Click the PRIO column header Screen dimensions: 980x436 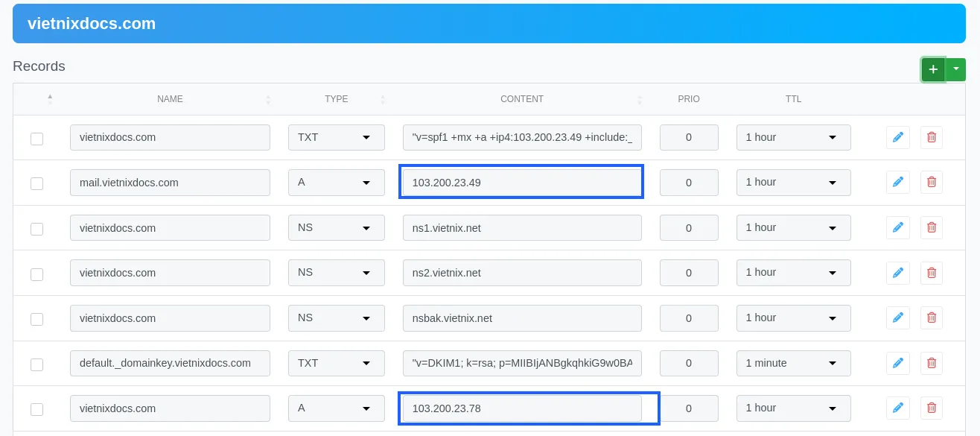coord(689,99)
